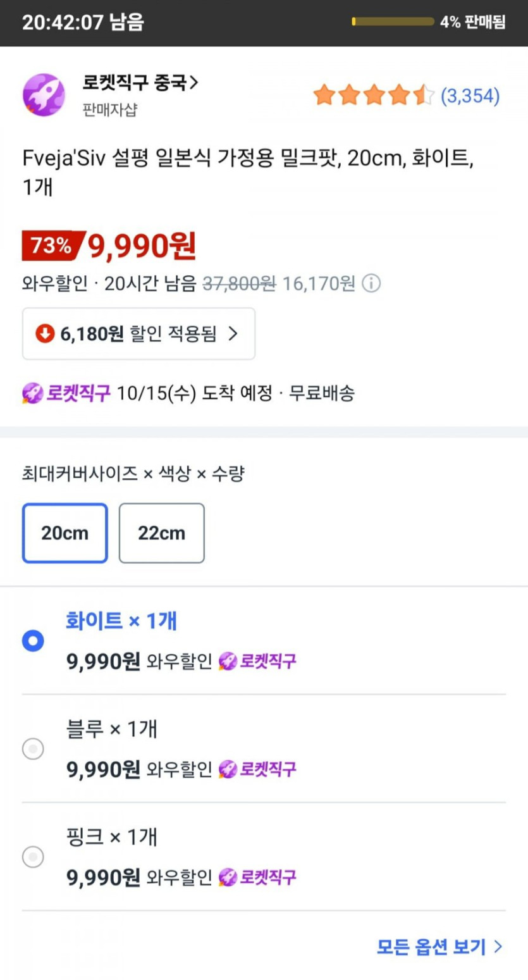
Task: Click the 4% 판매됨 progress bar
Action: tap(392, 22)
